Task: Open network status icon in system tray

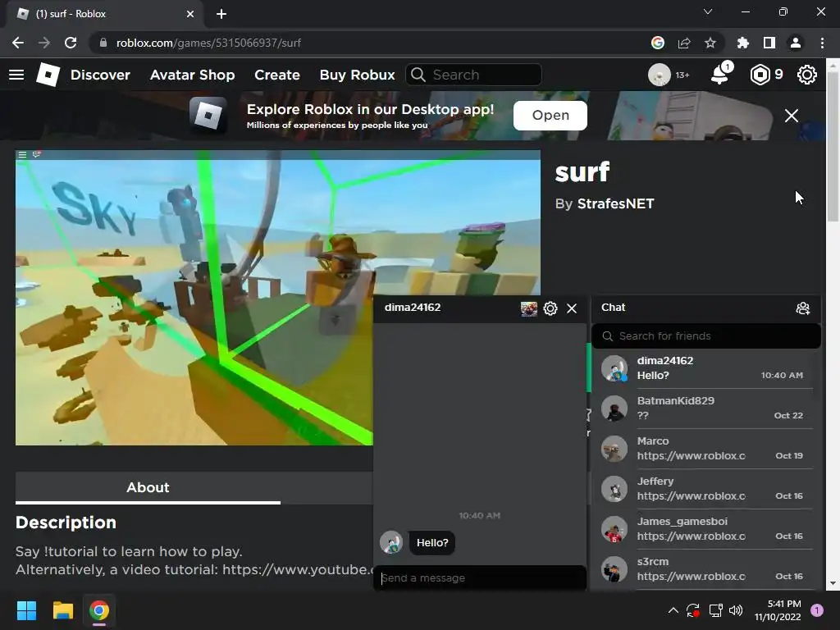Action: pyautogui.click(x=715, y=610)
